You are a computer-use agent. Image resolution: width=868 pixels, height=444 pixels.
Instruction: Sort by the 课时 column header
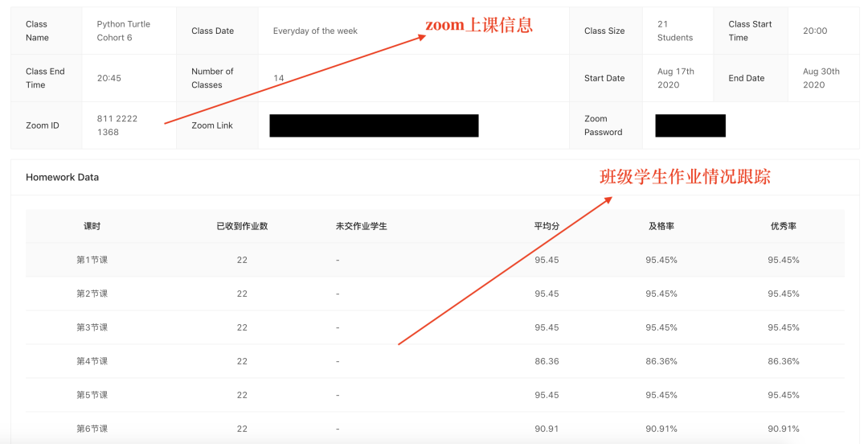[92, 226]
